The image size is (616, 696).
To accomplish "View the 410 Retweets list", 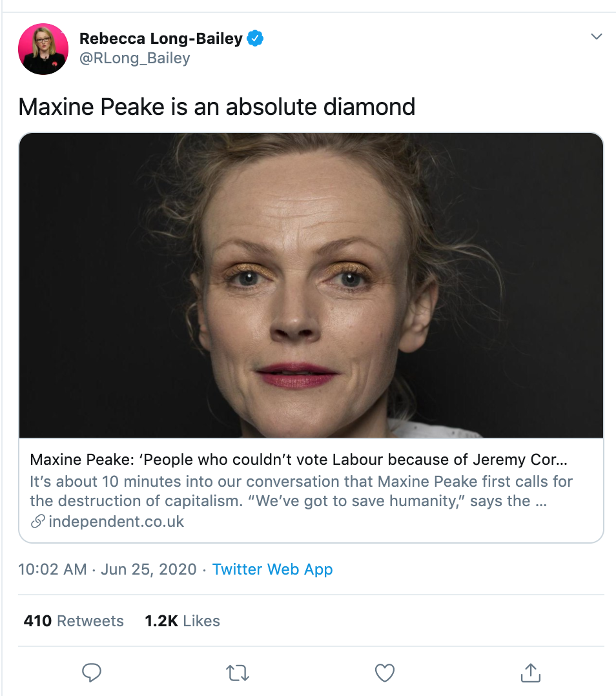I will coord(74,620).
